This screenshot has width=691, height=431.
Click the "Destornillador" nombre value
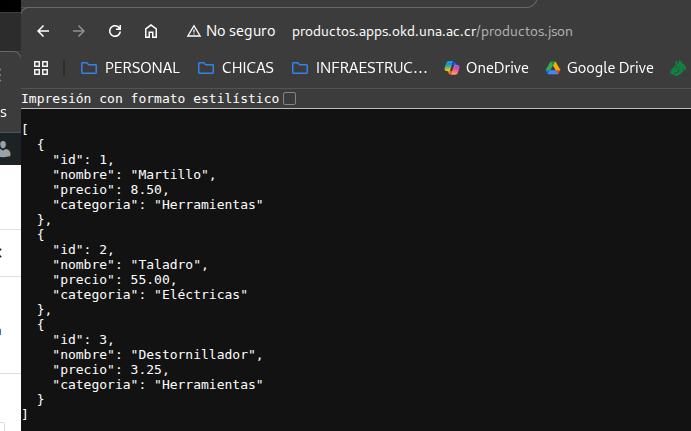pos(196,354)
